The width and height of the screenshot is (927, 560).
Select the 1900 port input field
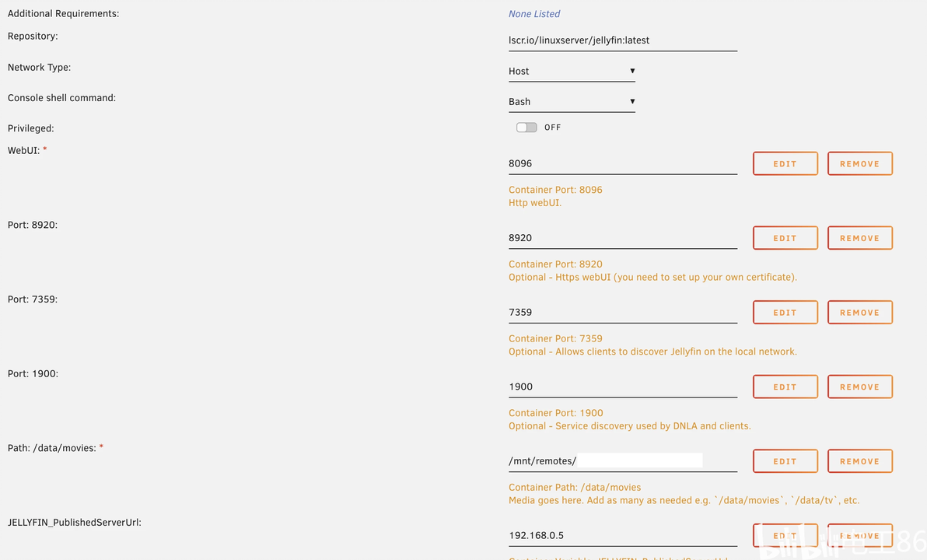(622, 387)
